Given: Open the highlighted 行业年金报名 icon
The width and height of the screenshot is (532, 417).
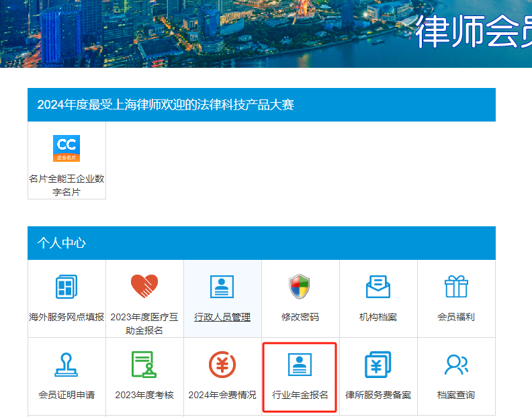Looking at the screenshot, I should coord(300,365).
